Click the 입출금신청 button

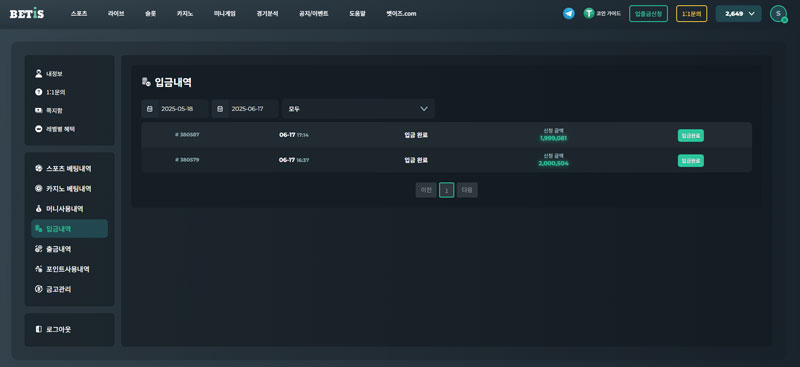[648, 14]
